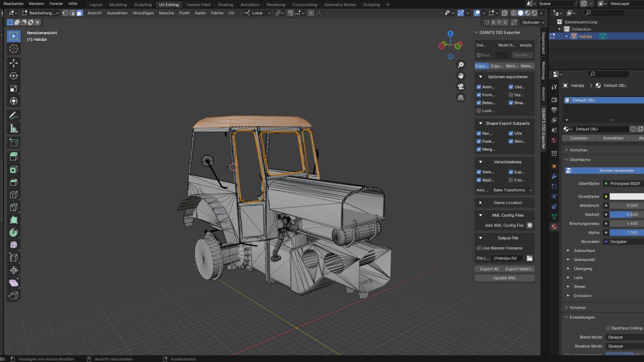Expand the Subsurface panel
The image size is (644, 362).
569,250
